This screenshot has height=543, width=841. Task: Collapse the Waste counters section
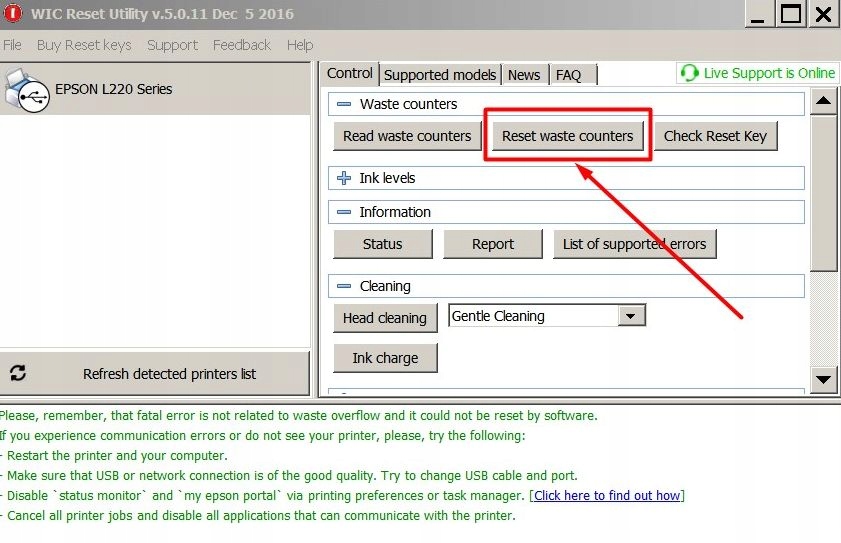tap(344, 104)
